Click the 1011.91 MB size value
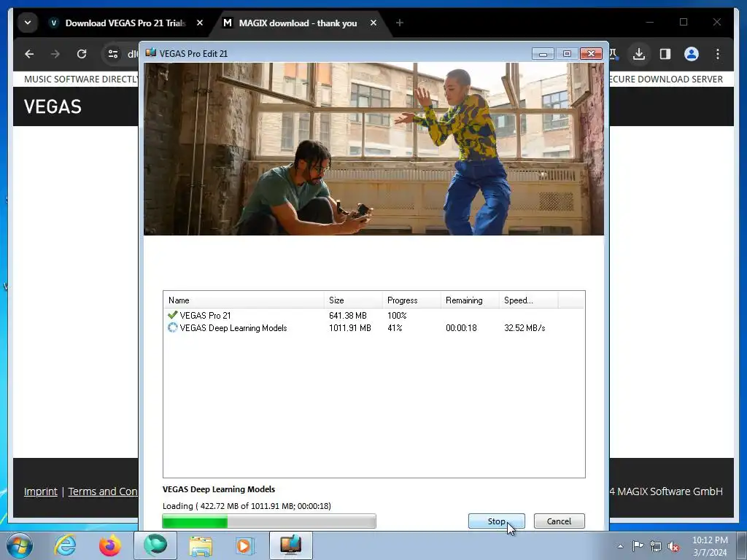The height and width of the screenshot is (560, 747). point(349,328)
